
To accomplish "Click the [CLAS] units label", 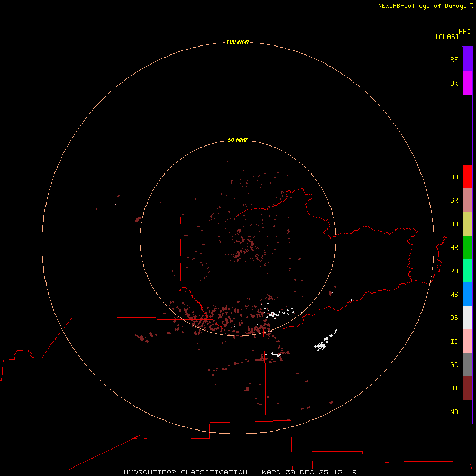I will click(x=447, y=36).
